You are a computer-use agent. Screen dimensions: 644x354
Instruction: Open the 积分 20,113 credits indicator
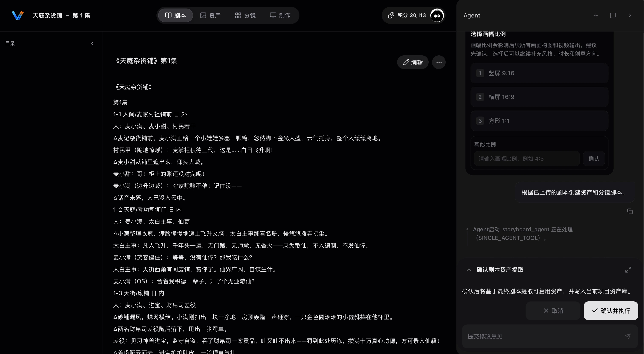[x=407, y=16]
